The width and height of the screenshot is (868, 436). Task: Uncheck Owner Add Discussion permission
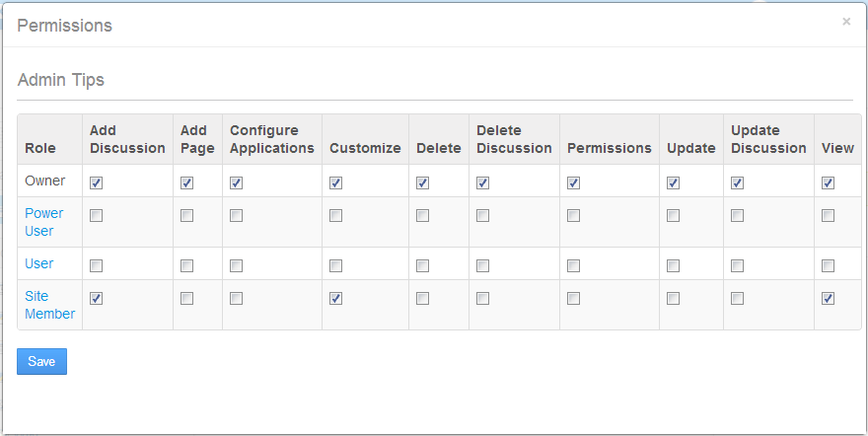coord(97,183)
